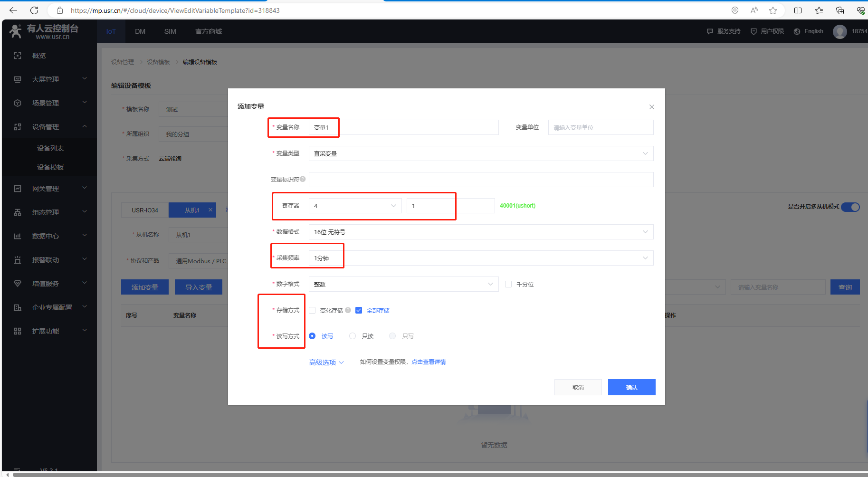Uncheck the 全部存储 checkbox
868x477 pixels.
click(x=359, y=310)
